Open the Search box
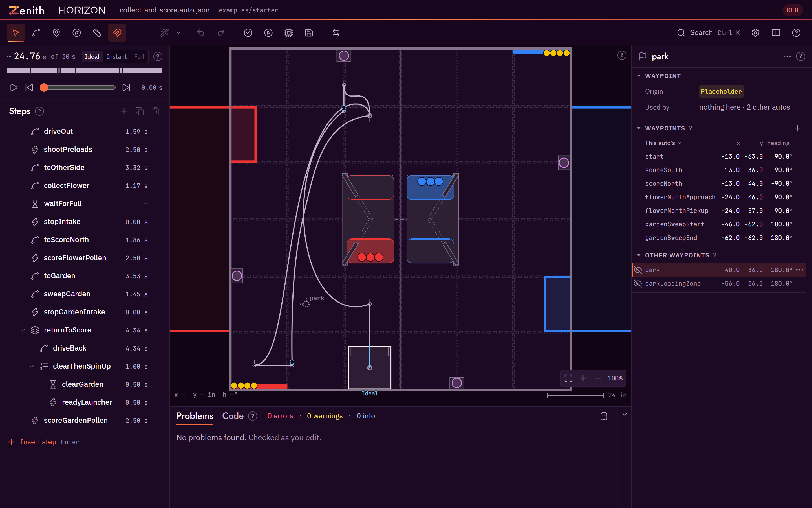 click(708, 32)
